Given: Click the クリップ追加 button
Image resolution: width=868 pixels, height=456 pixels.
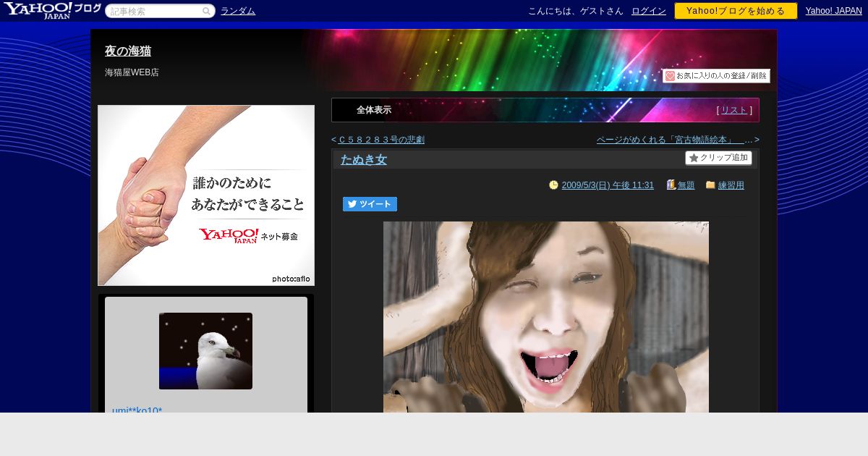Looking at the screenshot, I should (x=719, y=158).
